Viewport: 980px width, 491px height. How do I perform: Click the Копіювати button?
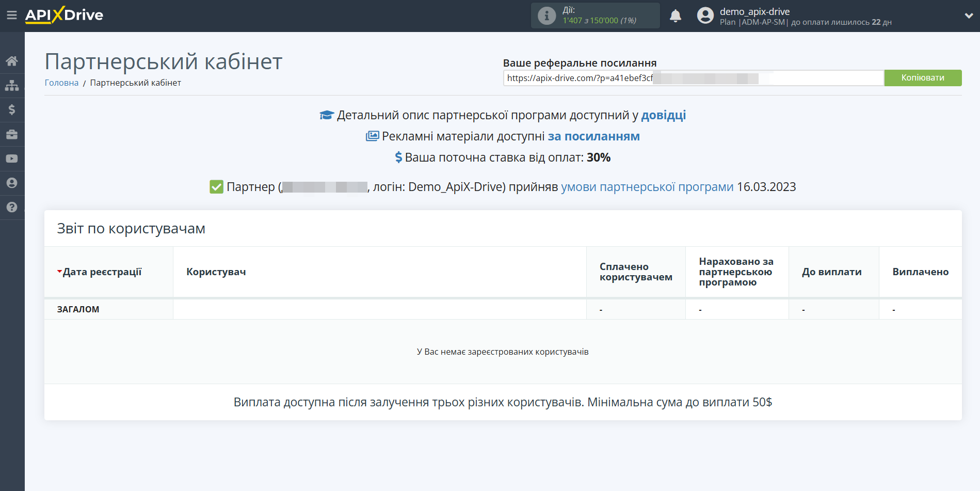(923, 78)
